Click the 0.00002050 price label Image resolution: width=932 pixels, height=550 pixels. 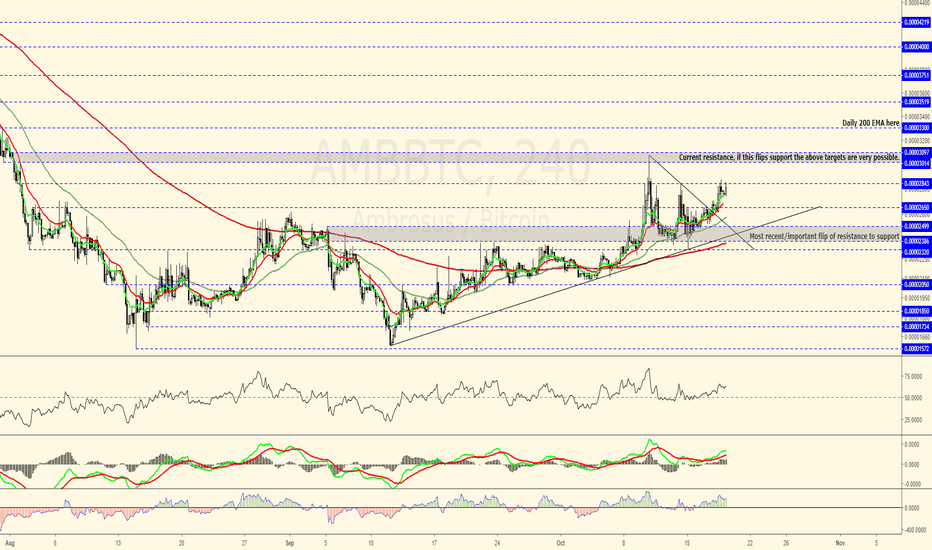916,285
